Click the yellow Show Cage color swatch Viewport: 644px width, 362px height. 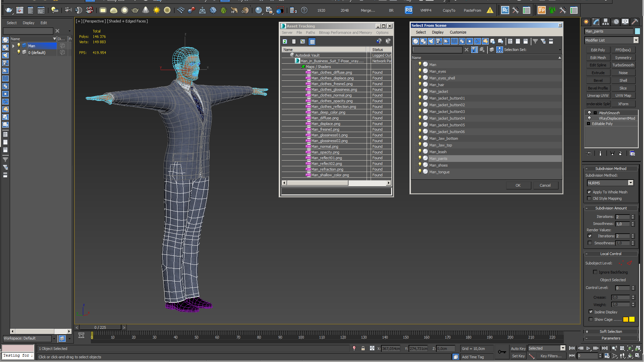(x=632, y=319)
